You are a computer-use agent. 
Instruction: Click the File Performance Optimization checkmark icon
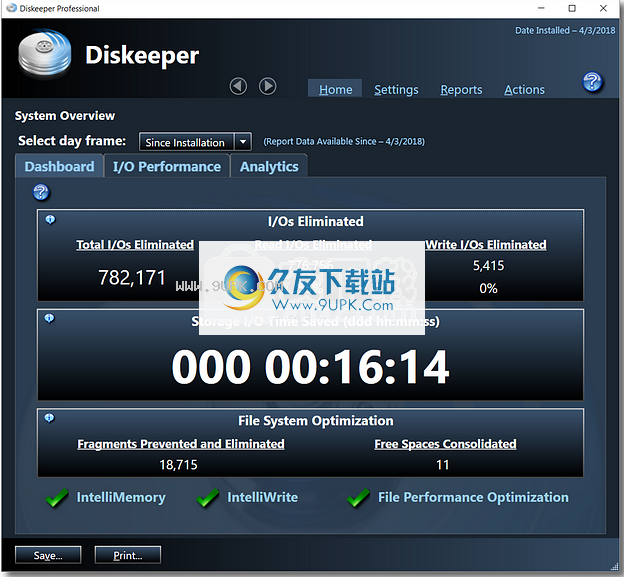click(358, 497)
